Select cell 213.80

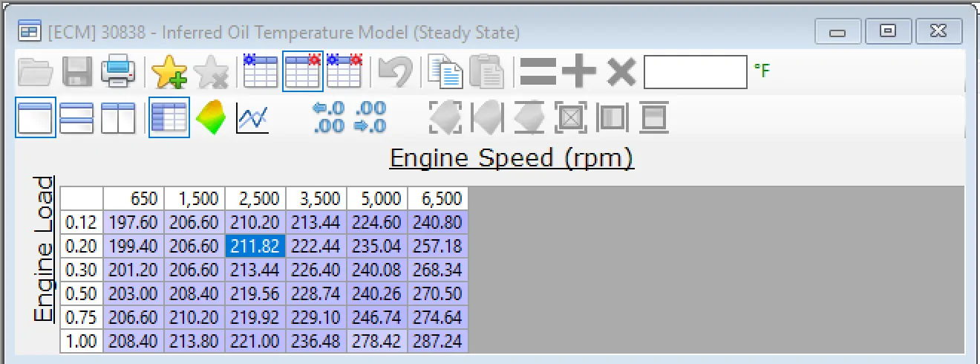(195, 341)
